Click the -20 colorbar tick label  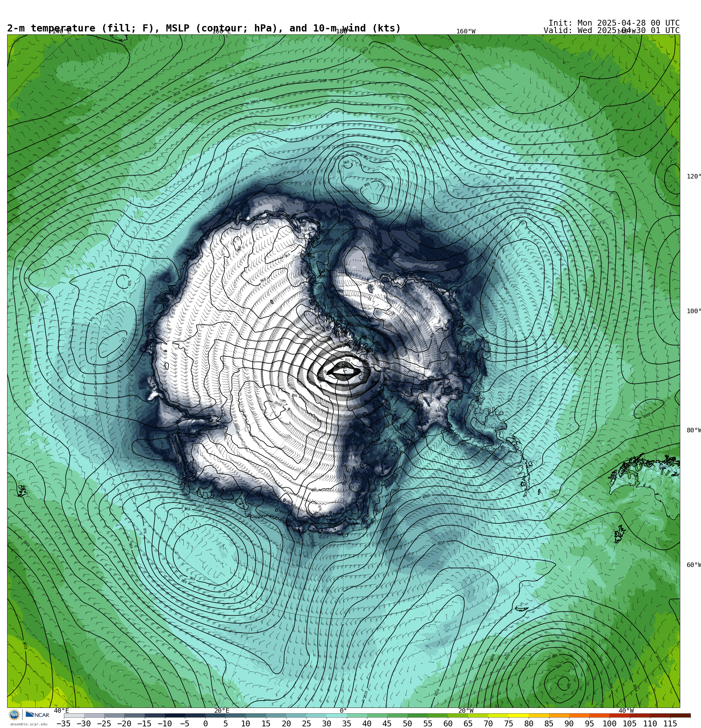[x=124, y=723]
